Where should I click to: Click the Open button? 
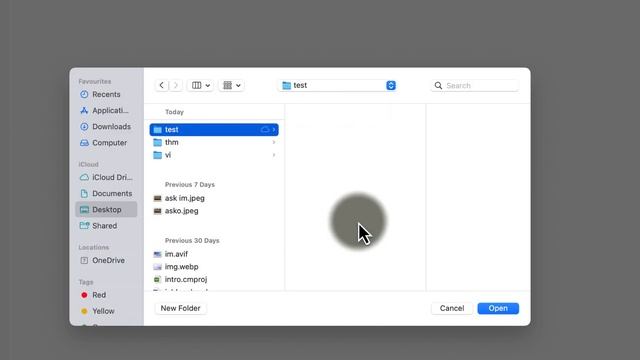click(498, 308)
